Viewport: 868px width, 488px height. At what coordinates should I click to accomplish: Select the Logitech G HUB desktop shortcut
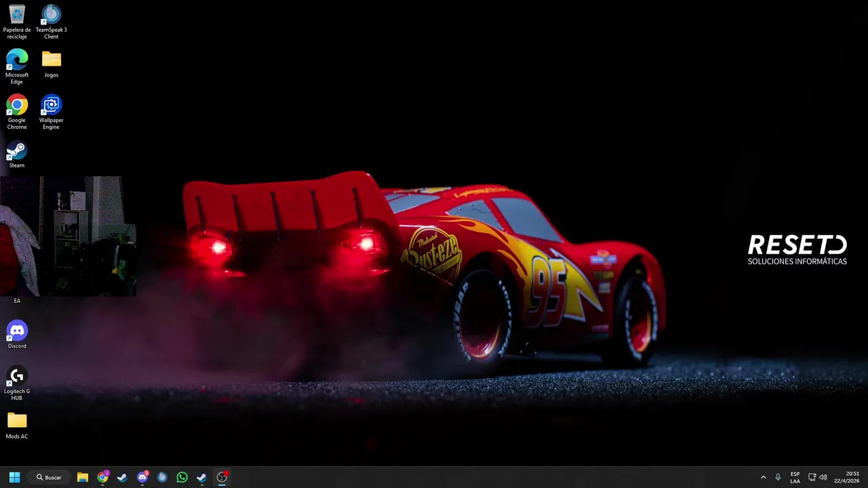click(17, 383)
